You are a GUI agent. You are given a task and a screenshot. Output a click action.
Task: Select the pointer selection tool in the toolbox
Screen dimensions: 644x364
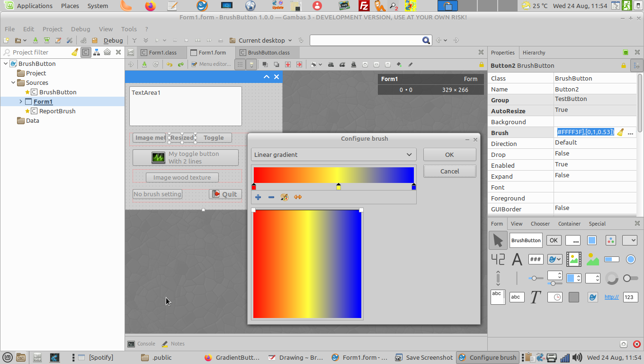[498, 240]
